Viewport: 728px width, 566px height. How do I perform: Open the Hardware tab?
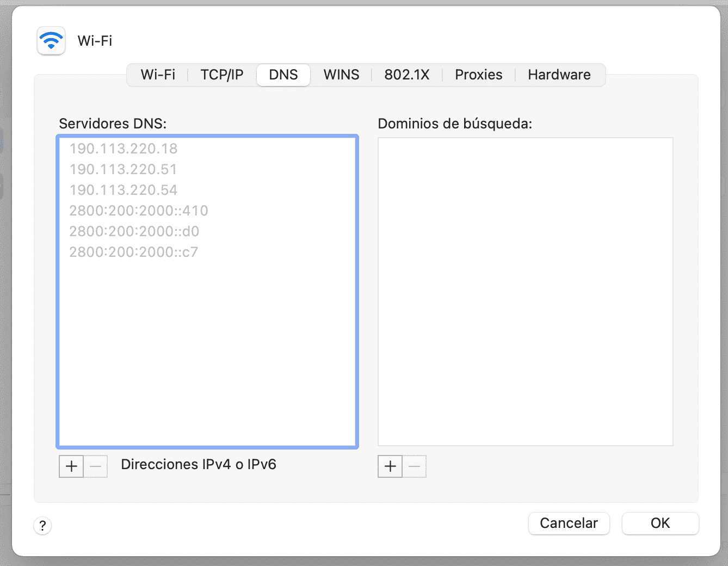click(x=559, y=75)
